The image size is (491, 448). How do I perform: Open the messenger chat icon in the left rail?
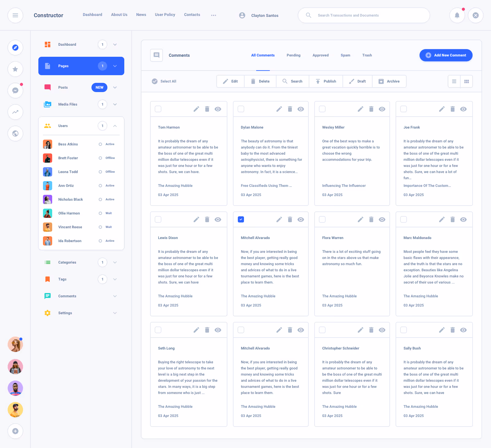tap(15, 91)
